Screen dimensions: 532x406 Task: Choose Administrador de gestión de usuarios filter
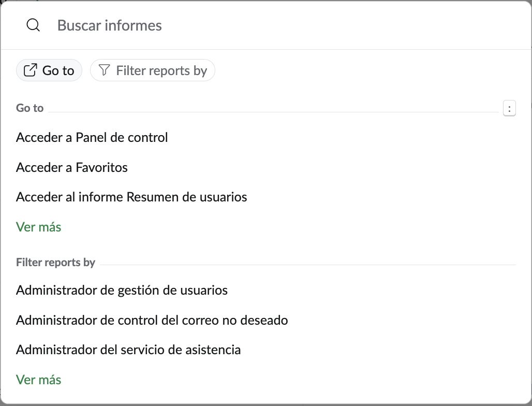tap(122, 290)
